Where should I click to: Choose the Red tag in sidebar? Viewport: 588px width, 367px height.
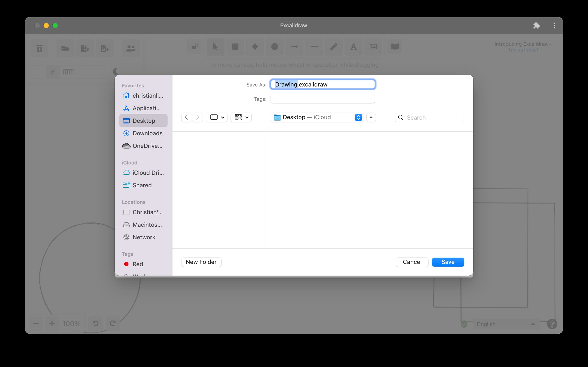(137, 264)
